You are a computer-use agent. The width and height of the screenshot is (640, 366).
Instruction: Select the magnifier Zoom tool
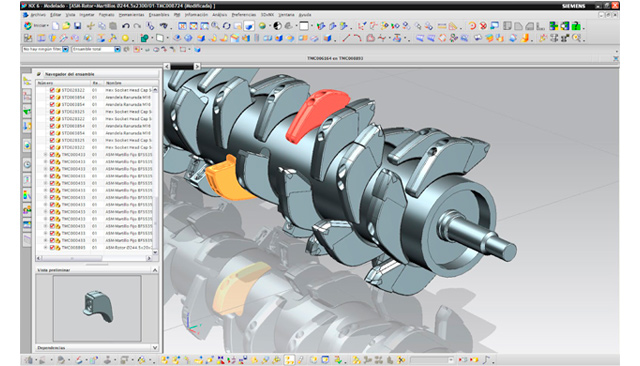(x=215, y=26)
